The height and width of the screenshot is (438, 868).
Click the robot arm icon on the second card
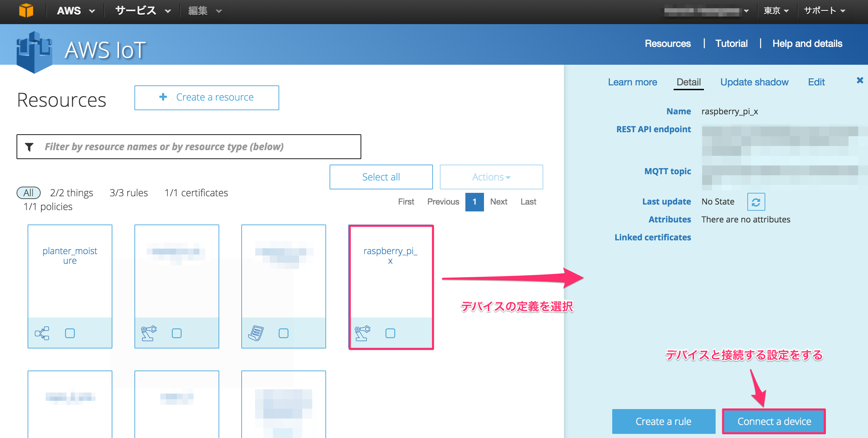pyautogui.click(x=149, y=333)
